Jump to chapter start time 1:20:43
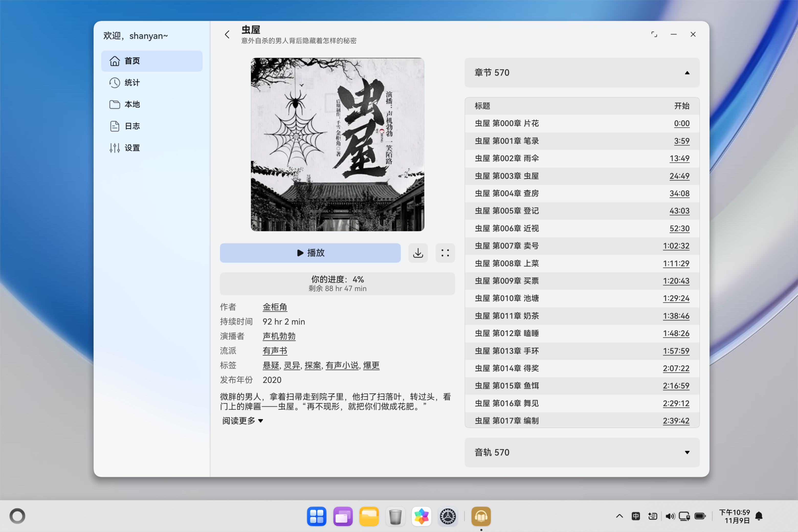The image size is (798, 532). [x=676, y=281]
